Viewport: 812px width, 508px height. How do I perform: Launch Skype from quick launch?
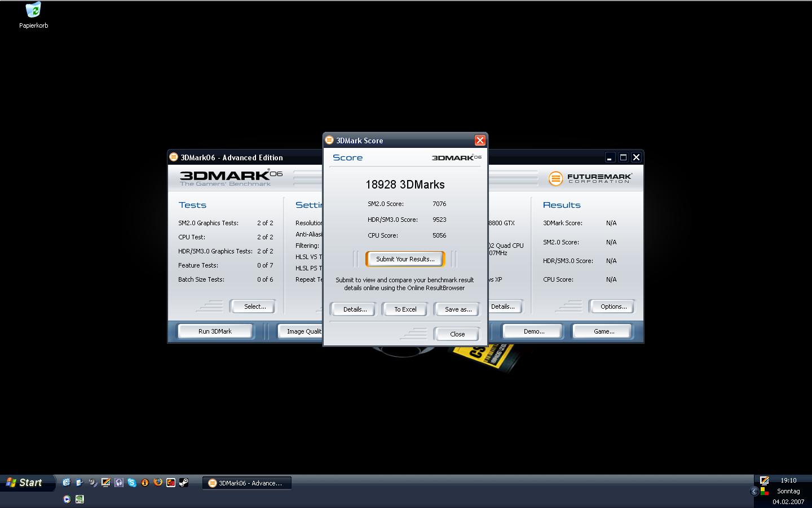point(131,483)
